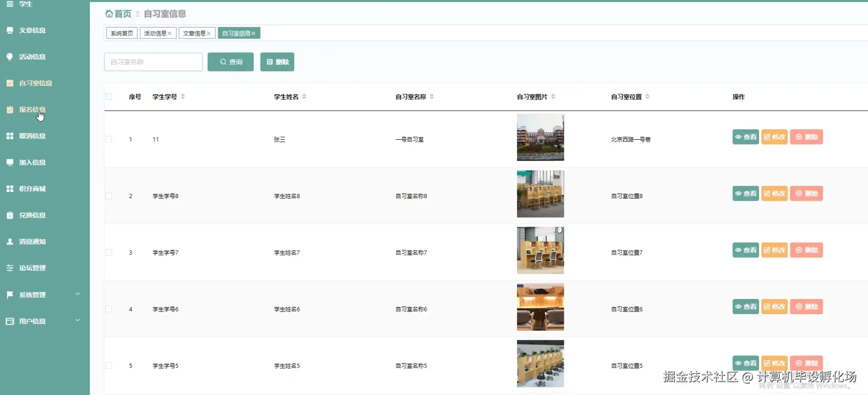Click the 一号自习室 name cell
The width and height of the screenshot is (868, 395).
pos(410,139)
